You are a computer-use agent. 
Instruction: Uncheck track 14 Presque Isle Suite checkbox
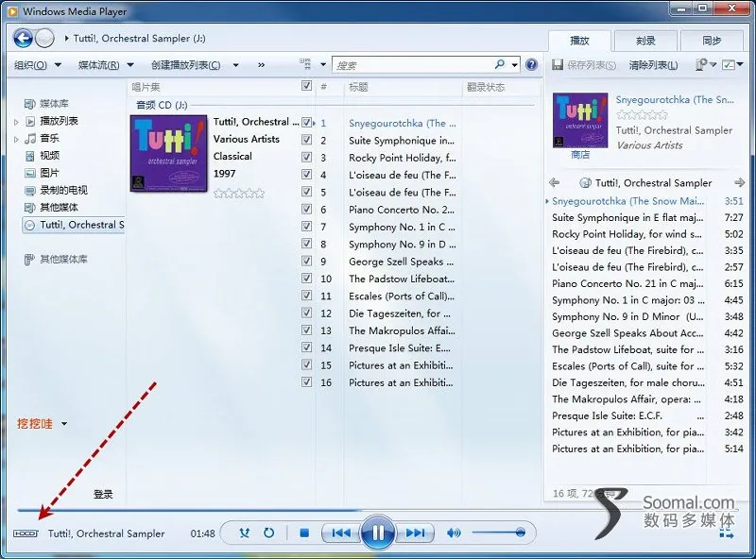pyautogui.click(x=306, y=347)
